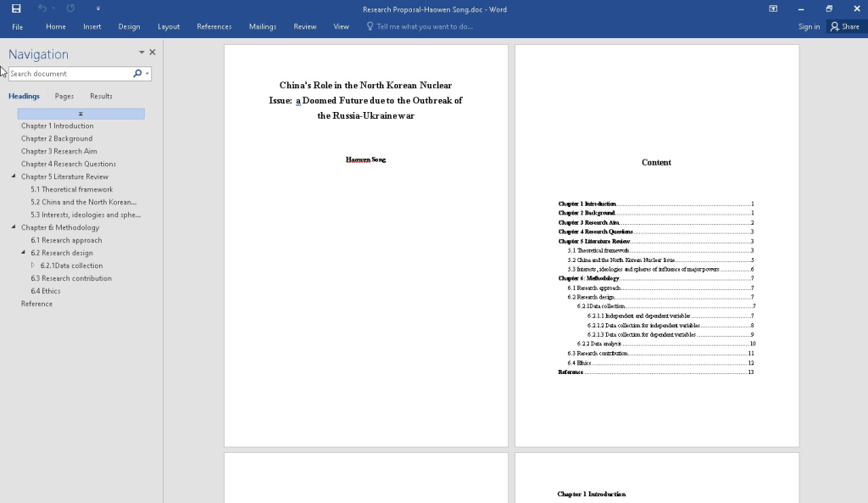Viewport: 868px width, 503px height.
Task: Go to Chapter 4 Research Questions heading
Action: (x=69, y=164)
